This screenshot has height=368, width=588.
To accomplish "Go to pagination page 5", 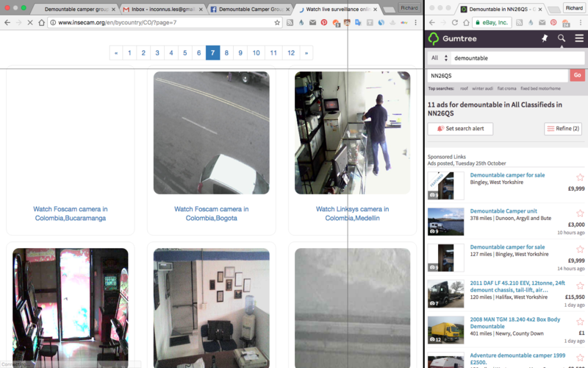I will [x=185, y=53].
